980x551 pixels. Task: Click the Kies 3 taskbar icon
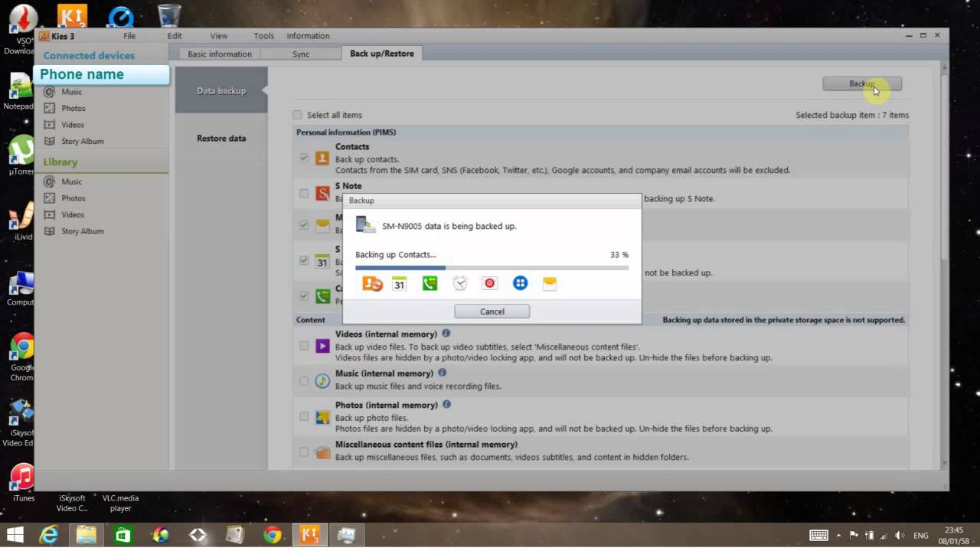click(310, 535)
